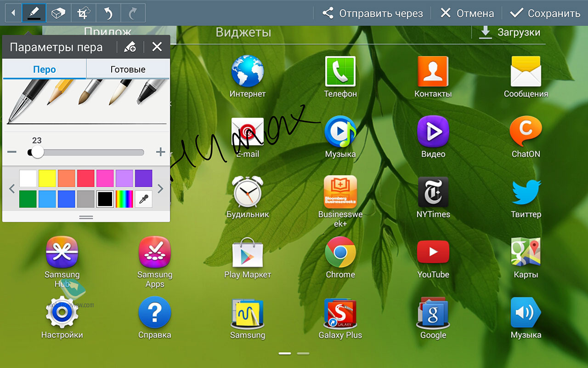Viewport: 588px width, 368px height.
Task: Pick the orange color swatch
Action: tap(67, 178)
